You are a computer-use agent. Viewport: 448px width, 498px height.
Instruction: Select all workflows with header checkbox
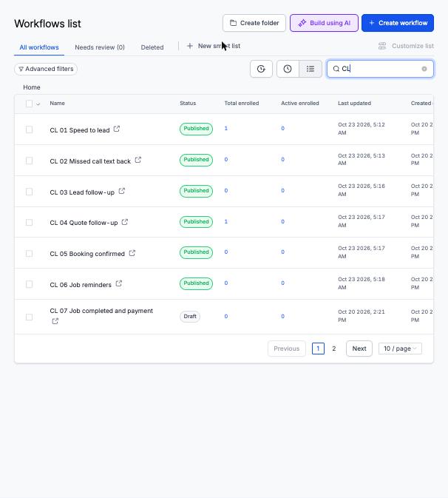click(29, 104)
